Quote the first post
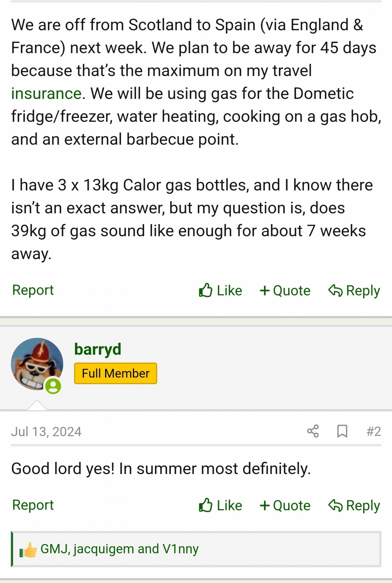The height and width of the screenshot is (583, 392). (x=285, y=291)
